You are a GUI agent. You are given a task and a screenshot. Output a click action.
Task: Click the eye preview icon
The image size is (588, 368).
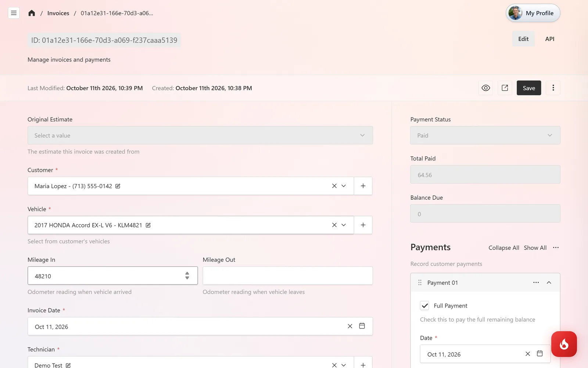pos(486,88)
